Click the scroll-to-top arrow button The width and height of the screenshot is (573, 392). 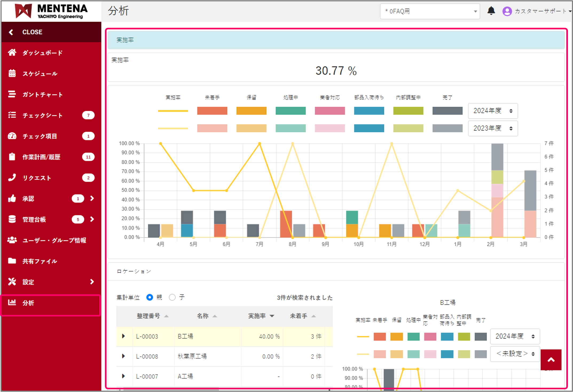551,360
